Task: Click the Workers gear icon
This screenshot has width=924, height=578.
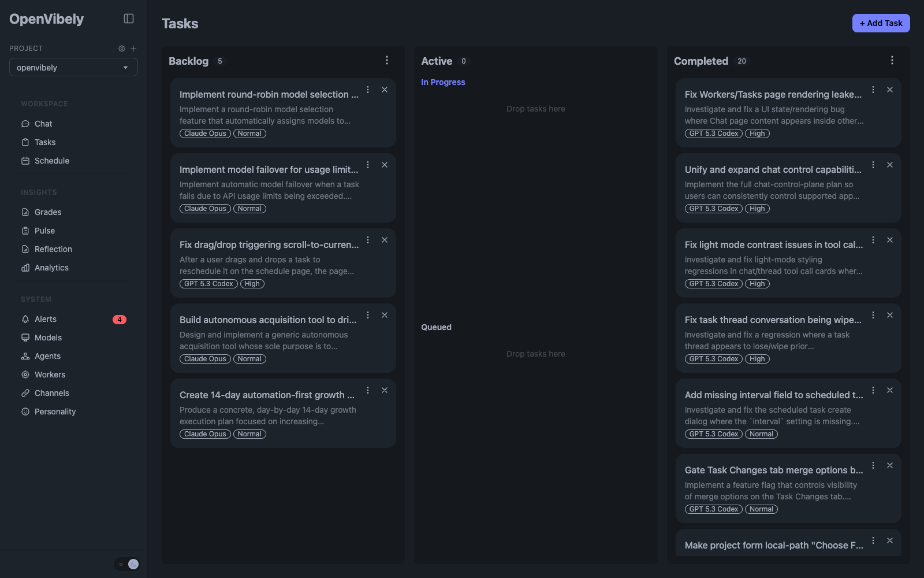Action: 25,375
